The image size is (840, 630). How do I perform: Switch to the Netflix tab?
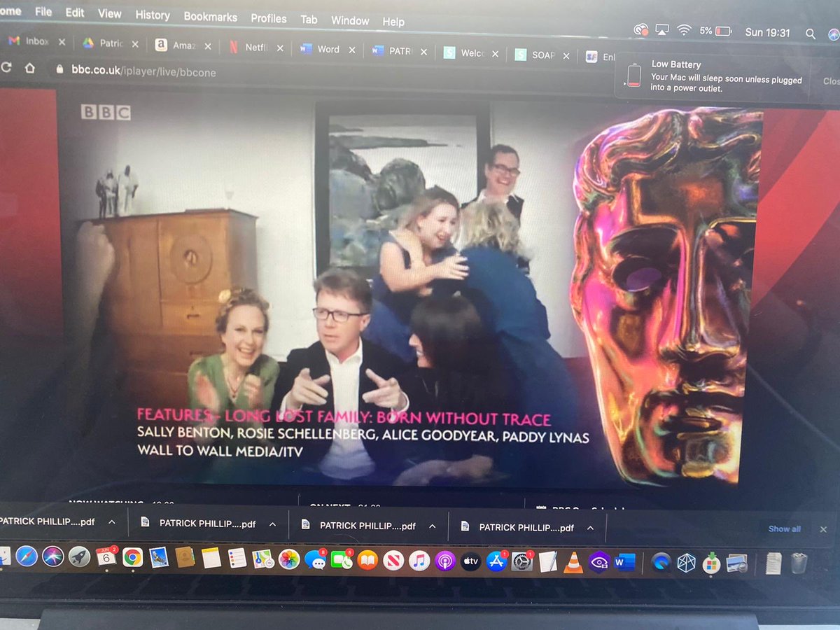(x=258, y=48)
